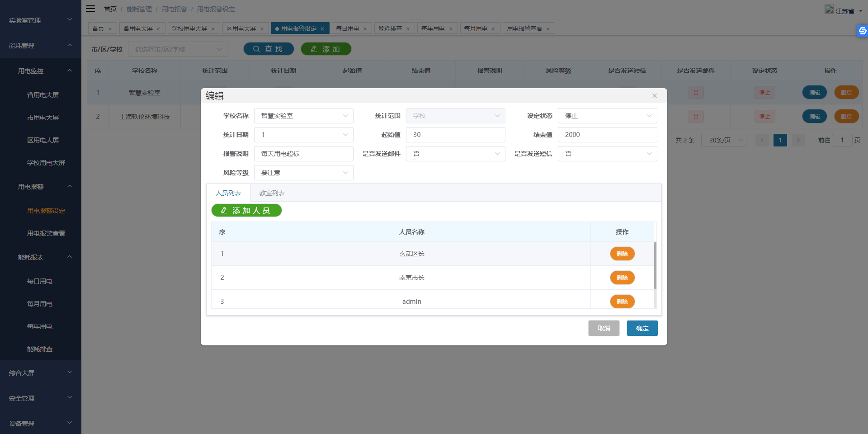Close the 学校用电大屏 tab via its X
The width and height of the screenshot is (868, 434).
tap(213, 29)
